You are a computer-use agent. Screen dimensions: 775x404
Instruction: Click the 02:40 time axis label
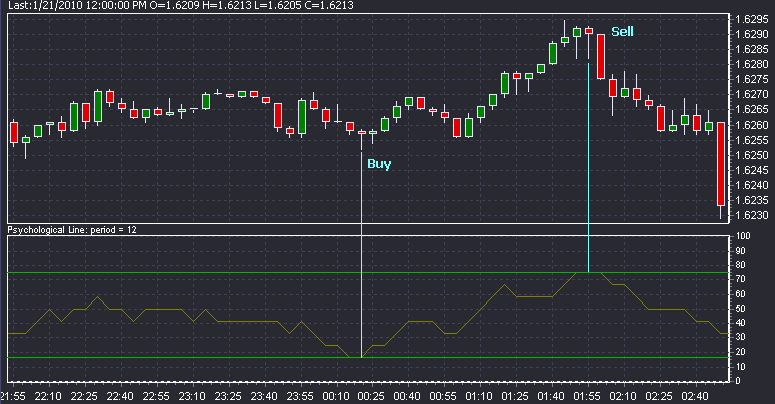[694, 396]
